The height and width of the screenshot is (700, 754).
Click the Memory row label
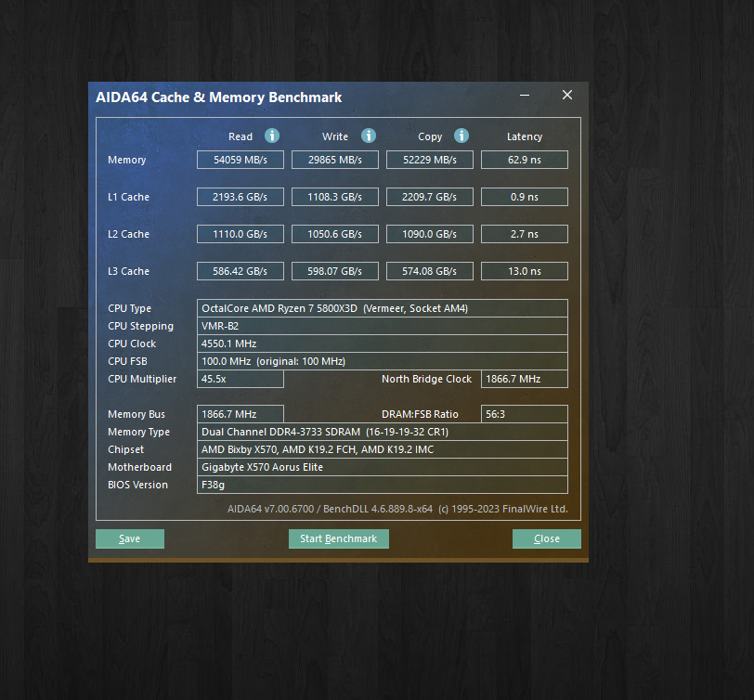126,160
